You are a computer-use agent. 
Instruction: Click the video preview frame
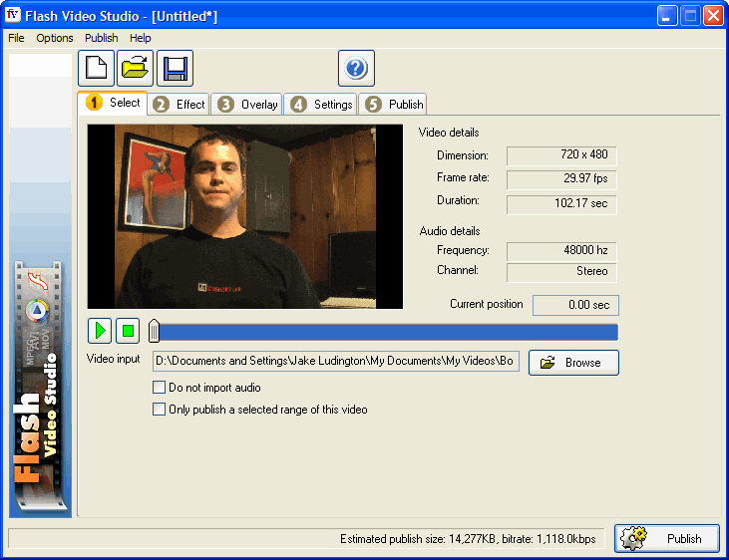[x=245, y=216]
